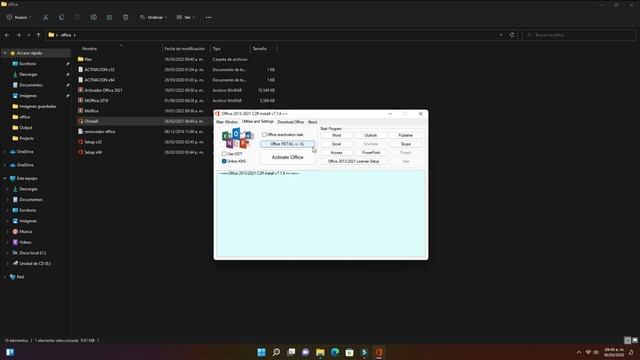
Task: Refresh the Explorer folder view
Action: coord(512,35)
